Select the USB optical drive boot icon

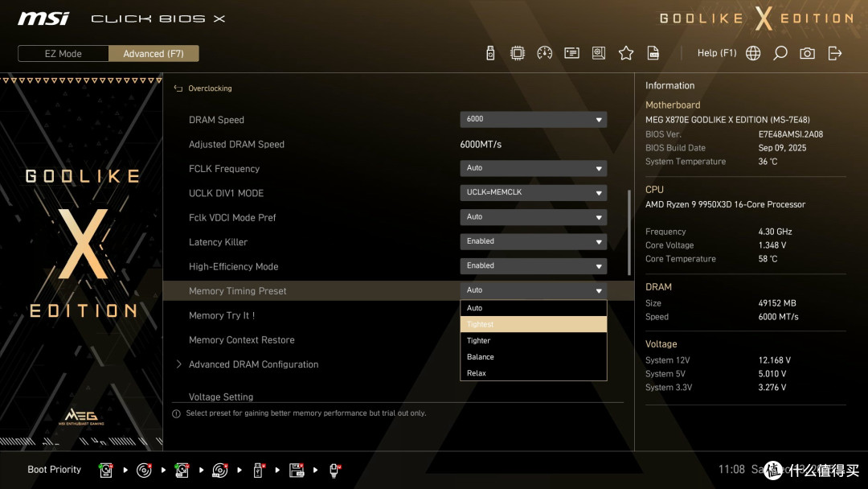click(219, 471)
